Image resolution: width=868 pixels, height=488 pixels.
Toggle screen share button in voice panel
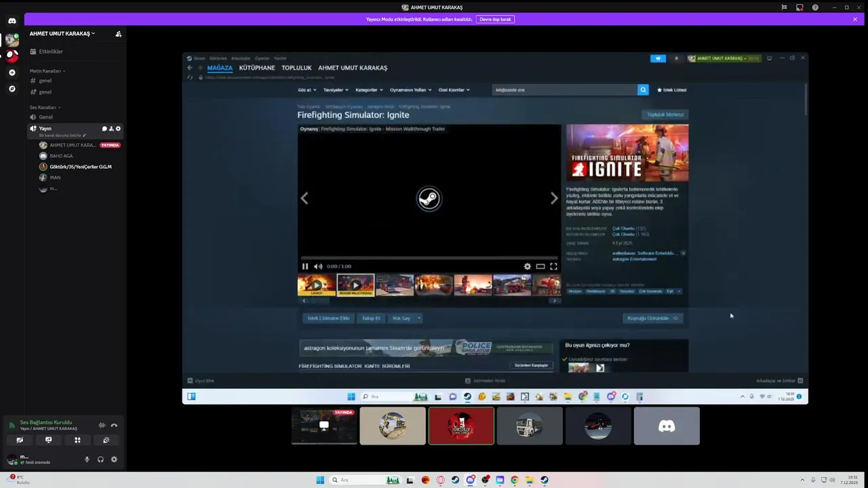tap(48, 440)
